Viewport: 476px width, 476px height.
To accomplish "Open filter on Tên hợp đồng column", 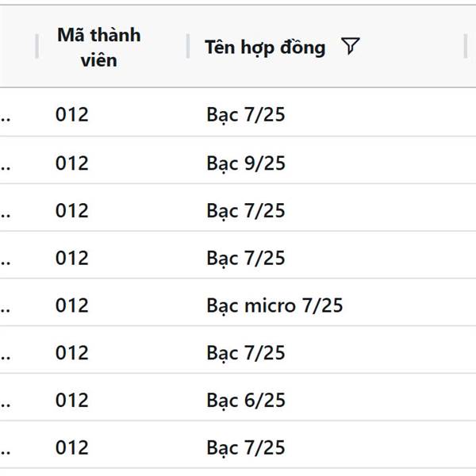I will [x=351, y=46].
